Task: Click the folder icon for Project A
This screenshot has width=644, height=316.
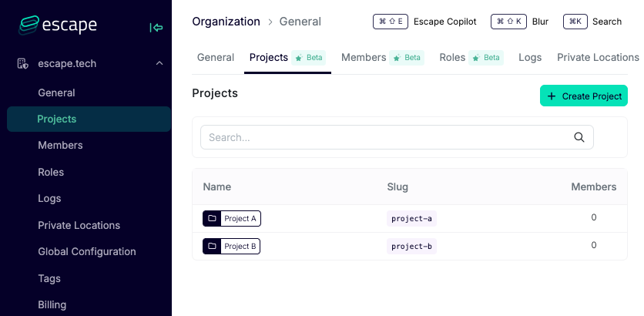Action: (212, 219)
